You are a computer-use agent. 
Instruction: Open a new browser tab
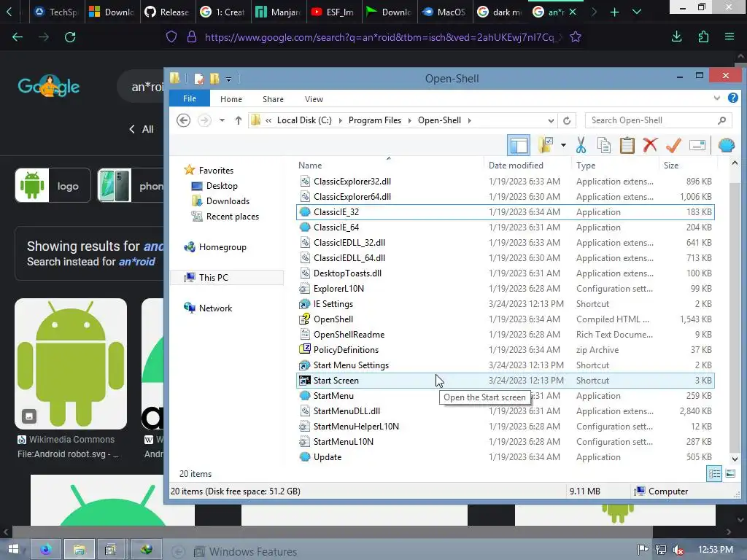[614, 12]
